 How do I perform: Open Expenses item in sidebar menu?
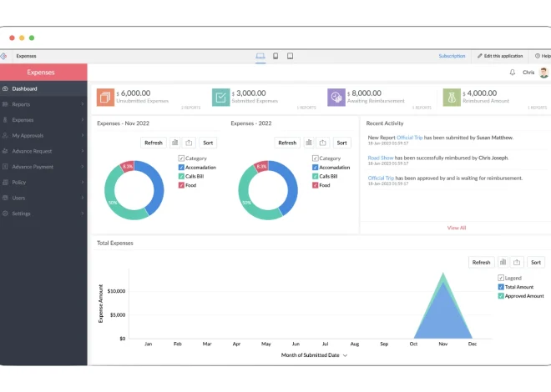(x=43, y=119)
